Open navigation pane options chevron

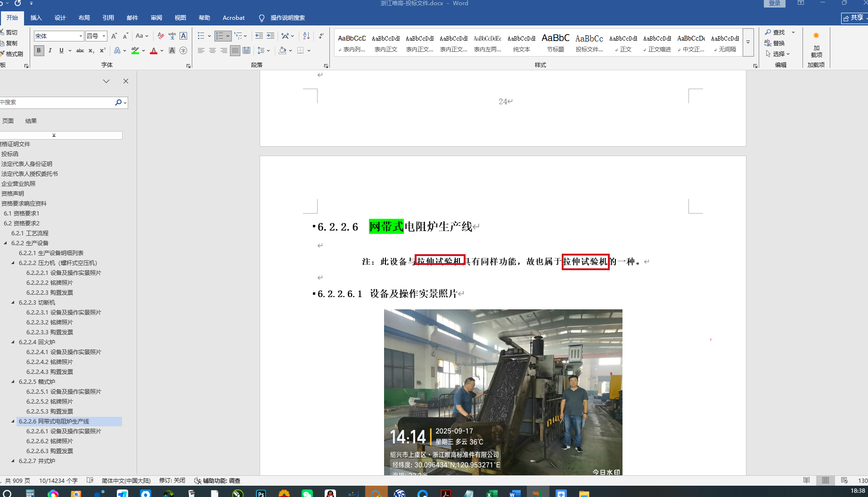tap(106, 81)
